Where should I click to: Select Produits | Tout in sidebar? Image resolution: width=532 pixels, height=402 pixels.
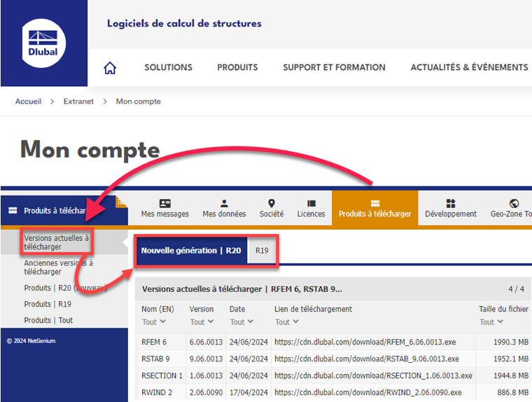(48, 320)
